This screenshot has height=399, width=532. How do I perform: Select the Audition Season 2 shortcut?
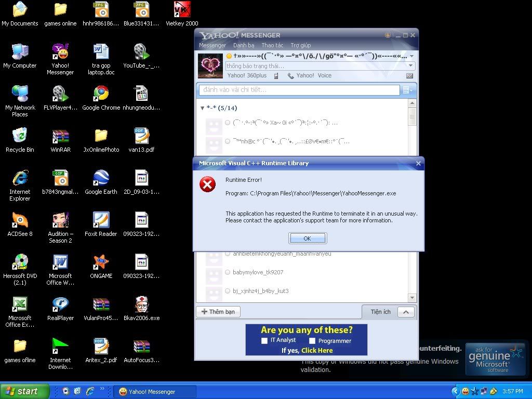tap(60, 228)
